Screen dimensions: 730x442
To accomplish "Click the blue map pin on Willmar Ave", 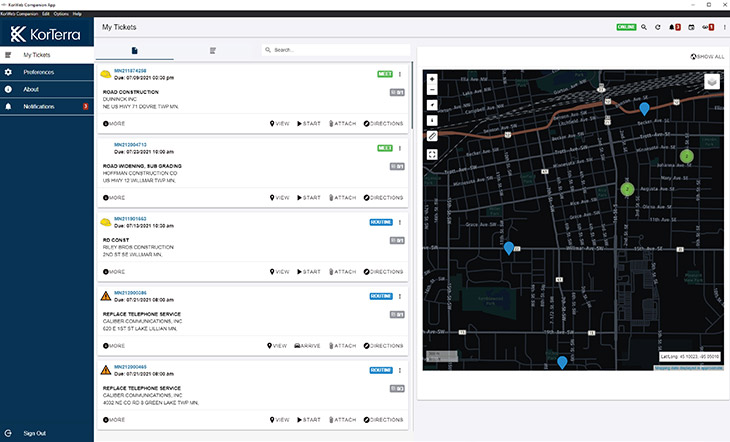I will (x=509, y=248).
